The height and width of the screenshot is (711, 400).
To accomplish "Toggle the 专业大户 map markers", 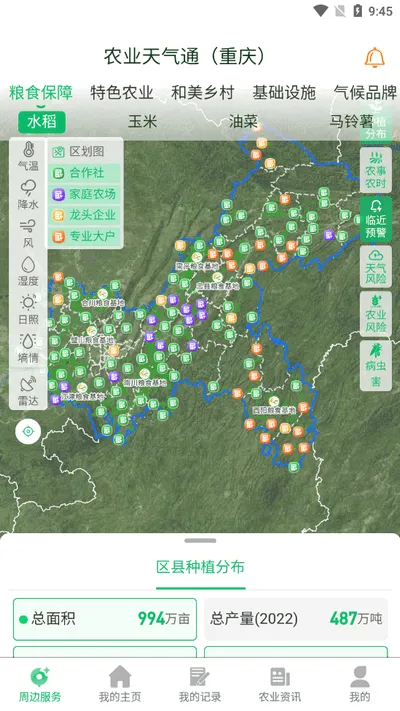I will pyautogui.click(x=85, y=236).
